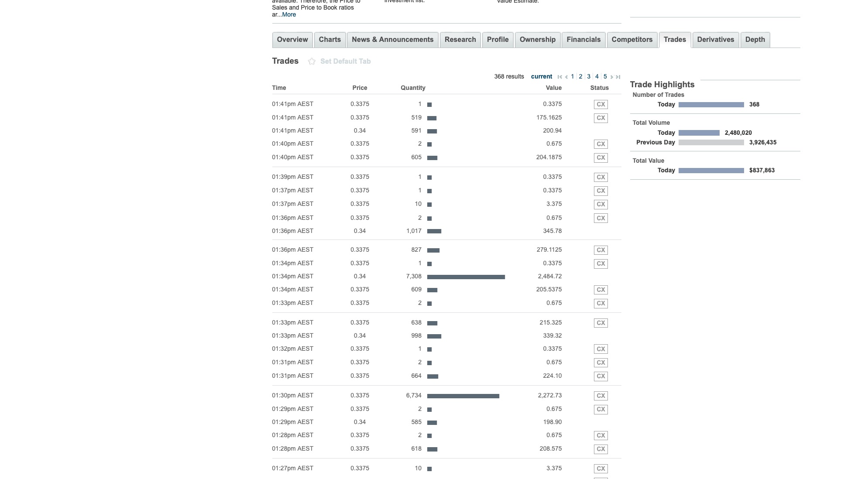Open page 5 of trade results
The image size is (868, 479).
[605, 76]
